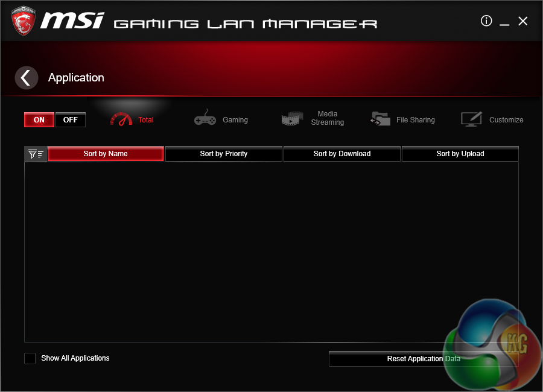Click the Show All Applications text
This screenshot has height=392, width=543.
click(75, 358)
